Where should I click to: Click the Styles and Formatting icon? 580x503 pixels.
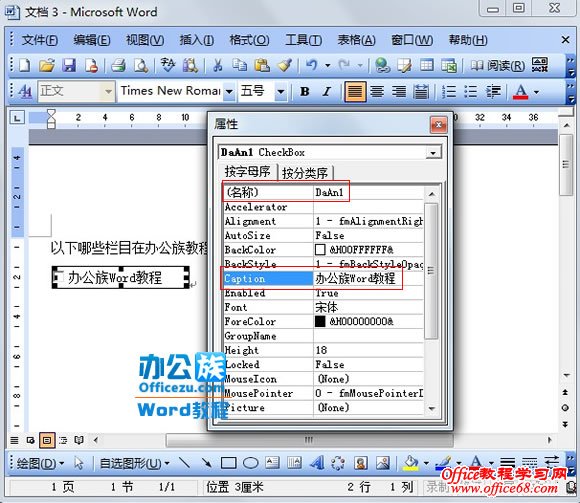(x=25, y=91)
